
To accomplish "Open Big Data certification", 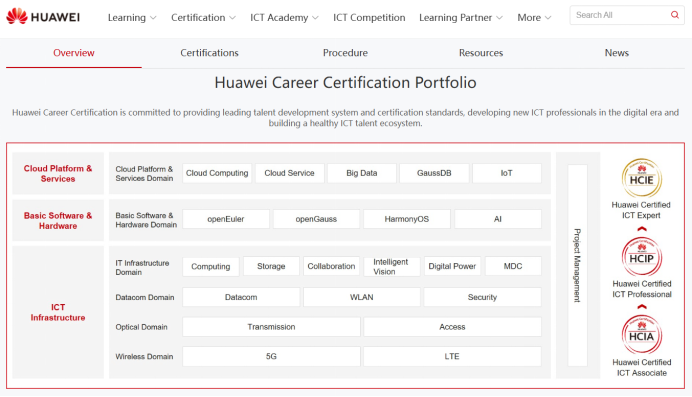I will pyautogui.click(x=362, y=173).
